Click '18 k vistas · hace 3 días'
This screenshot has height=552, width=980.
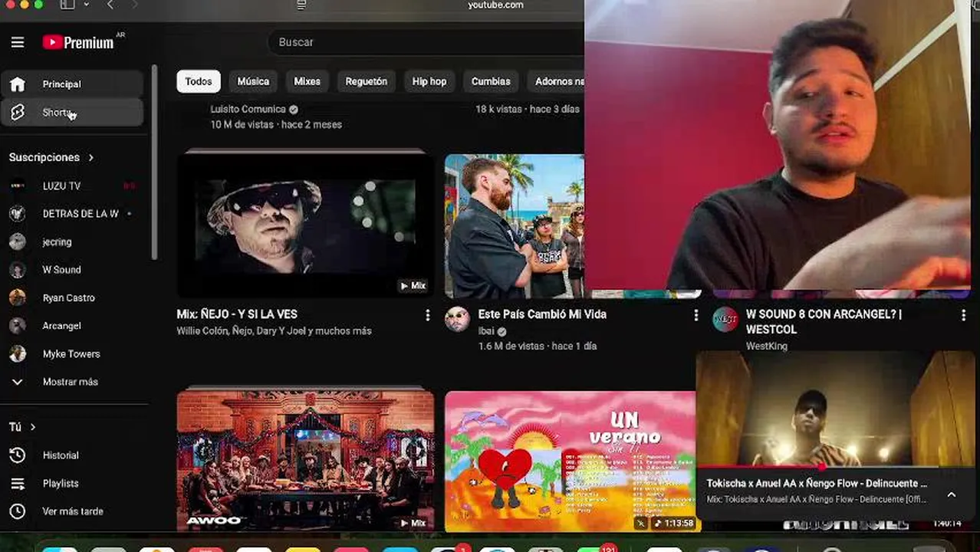528,110
